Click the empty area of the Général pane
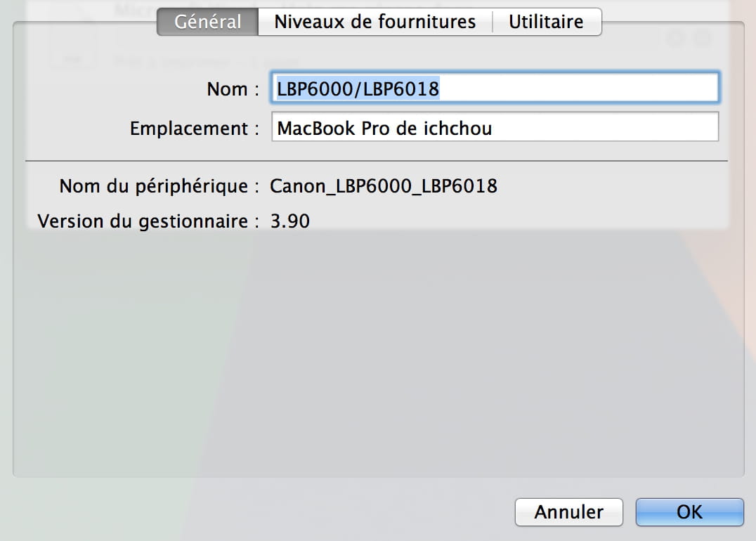This screenshot has height=541, width=756. pos(378,351)
